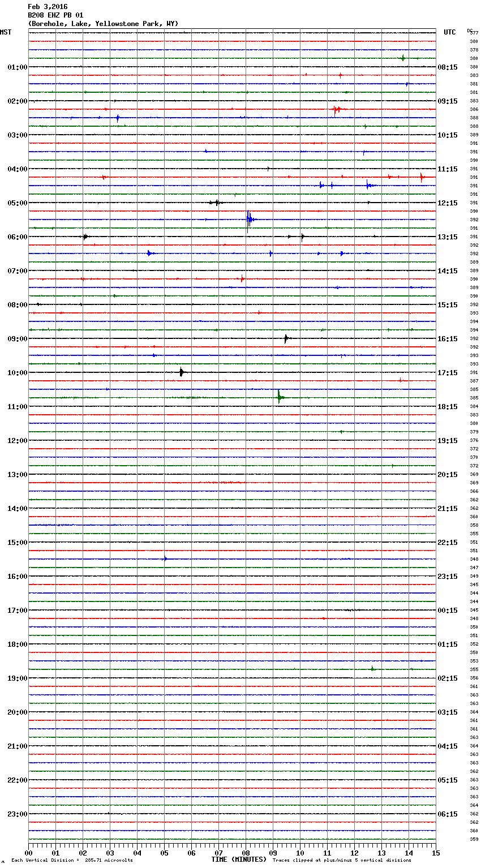This screenshot has height=868, width=481.
Task: Click the '13:15' UTC time label
Action: pos(448,237)
